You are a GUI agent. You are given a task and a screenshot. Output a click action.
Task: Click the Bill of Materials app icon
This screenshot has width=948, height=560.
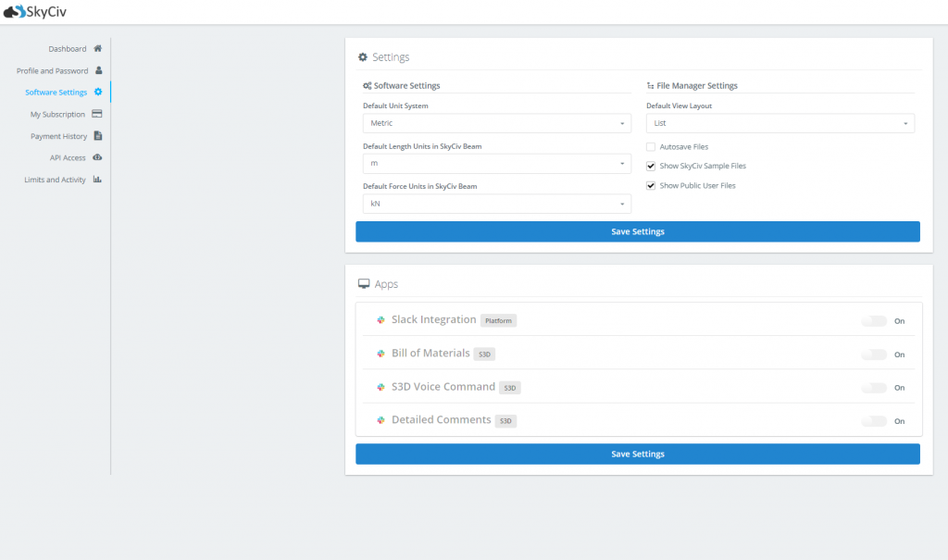[380, 354]
